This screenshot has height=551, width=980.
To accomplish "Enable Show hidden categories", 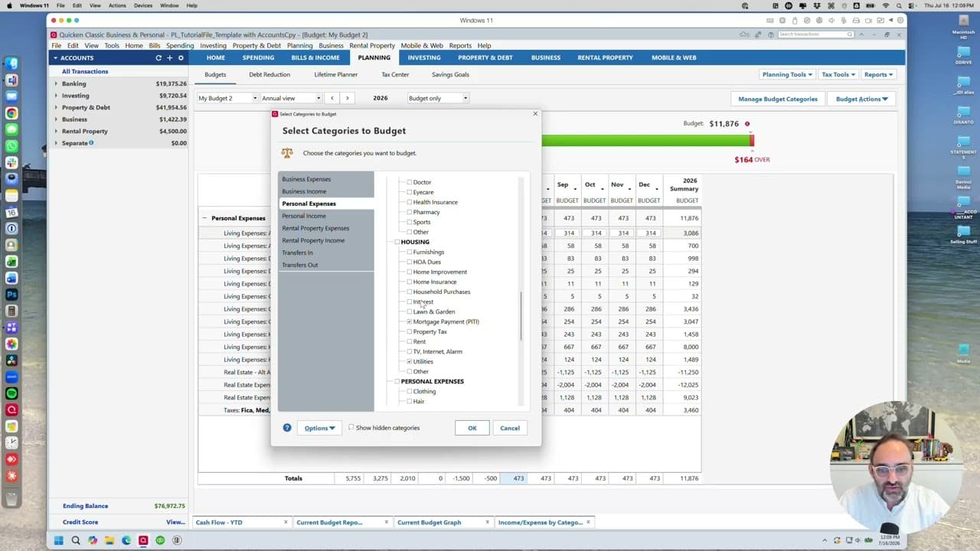I will (x=351, y=428).
